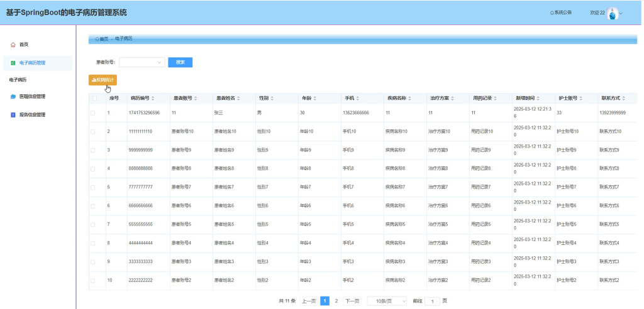Click the orange 疾病统计 button
Viewport: 644px width, 309px height.
pyautogui.click(x=103, y=80)
